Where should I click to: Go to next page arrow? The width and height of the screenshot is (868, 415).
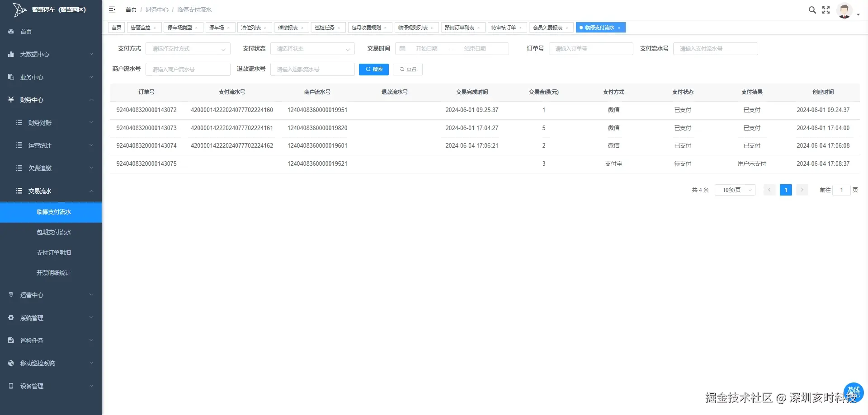point(802,190)
